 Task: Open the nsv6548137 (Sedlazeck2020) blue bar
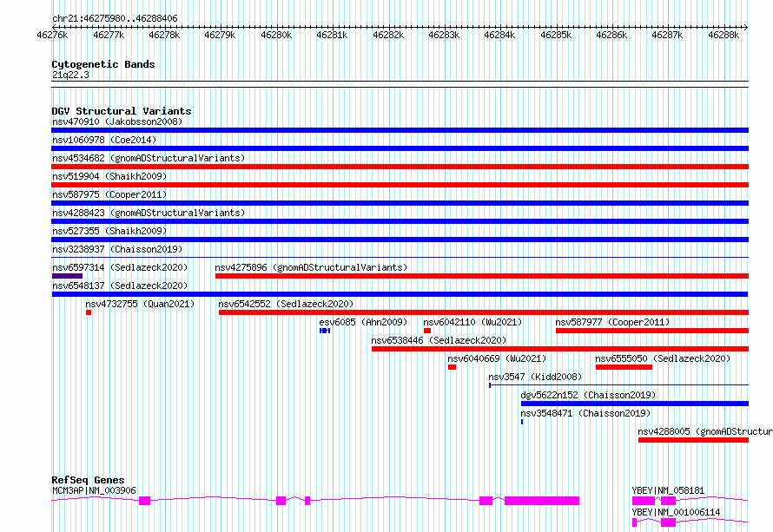pyautogui.click(x=400, y=294)
